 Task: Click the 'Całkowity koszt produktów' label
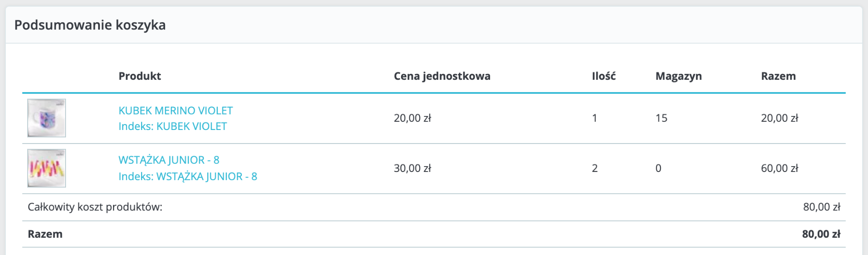[x=95, y=207]
